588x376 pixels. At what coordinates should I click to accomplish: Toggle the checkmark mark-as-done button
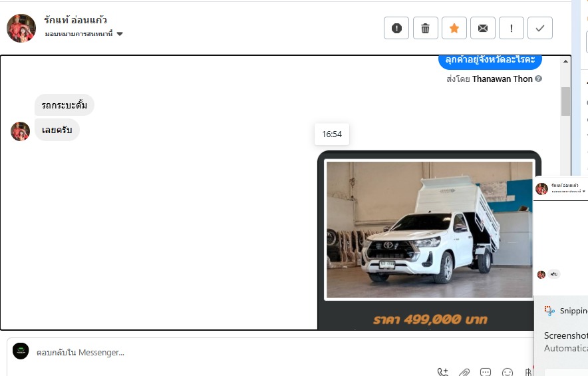point(540,28)
